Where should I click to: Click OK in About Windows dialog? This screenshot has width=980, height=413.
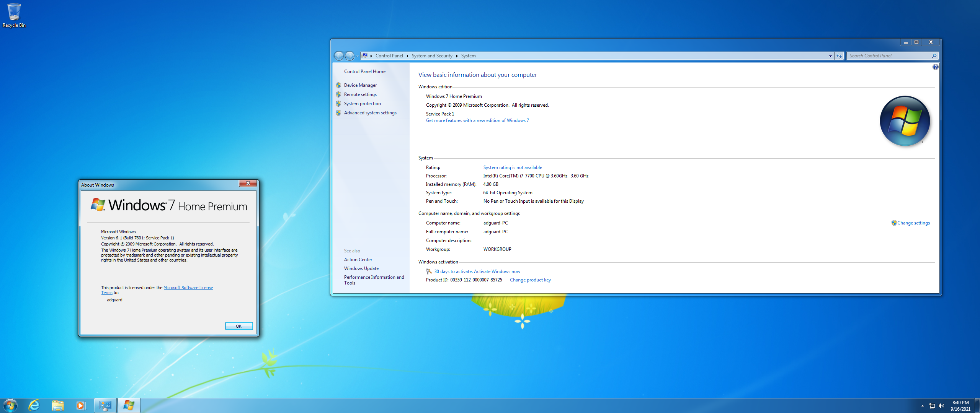[239, 326]
